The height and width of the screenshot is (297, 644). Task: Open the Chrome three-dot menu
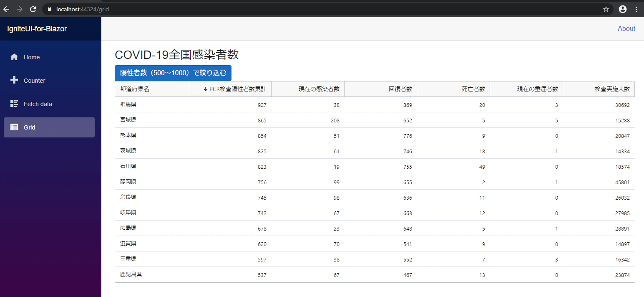pyautogui.click(x=637, y=9)
